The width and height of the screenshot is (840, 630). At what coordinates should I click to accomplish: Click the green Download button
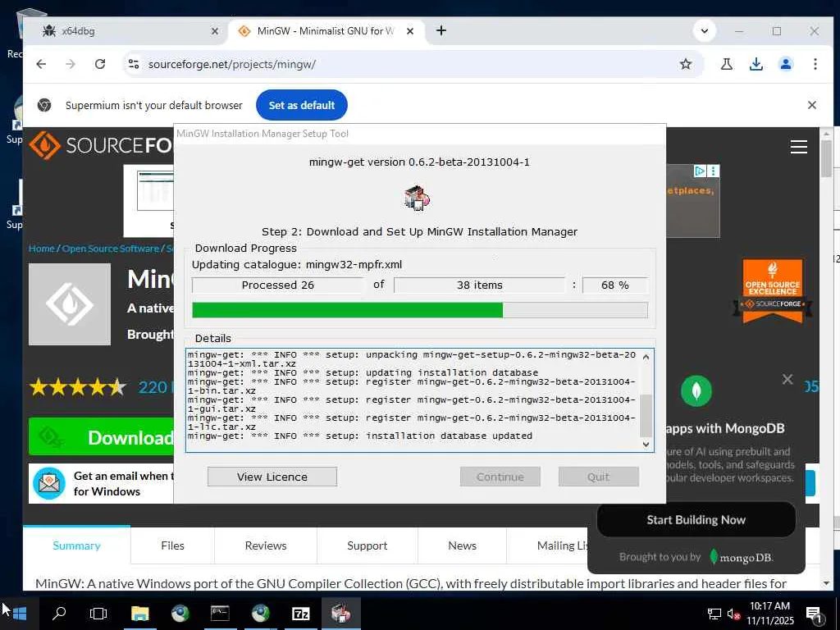[x=101, y=437]
